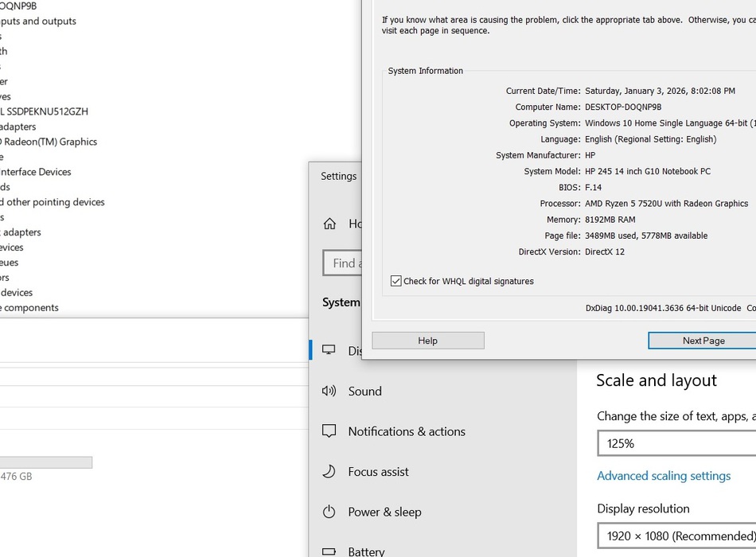Open Focus assist using the moon icon

[x=329, y=472]
